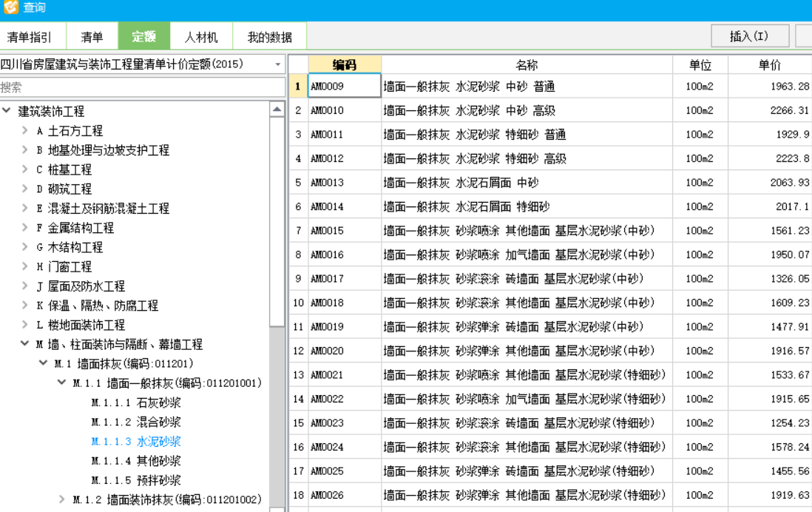
Task: Open the 我的数据 tab
Action: [x=269, y=37]
